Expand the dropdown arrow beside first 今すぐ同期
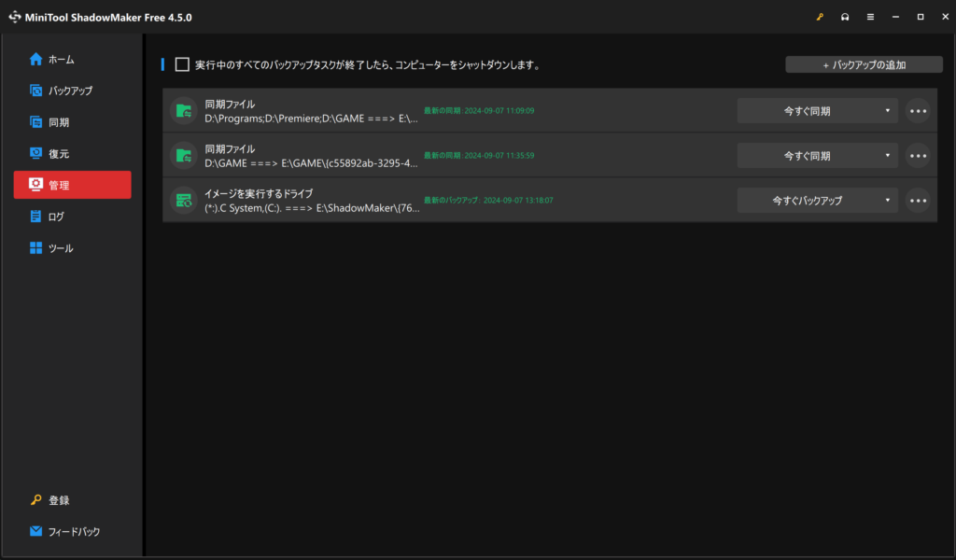Screen dimensions: 956x560 point(888,111)
